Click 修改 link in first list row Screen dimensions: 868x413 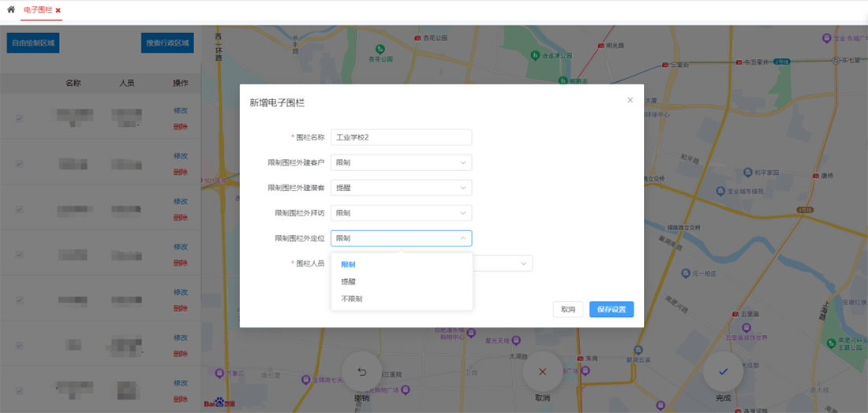tap(181, 111)
